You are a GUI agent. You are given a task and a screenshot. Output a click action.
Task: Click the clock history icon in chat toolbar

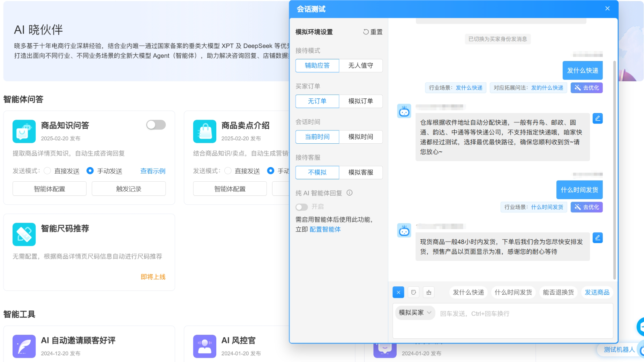(x=413, y=292)
